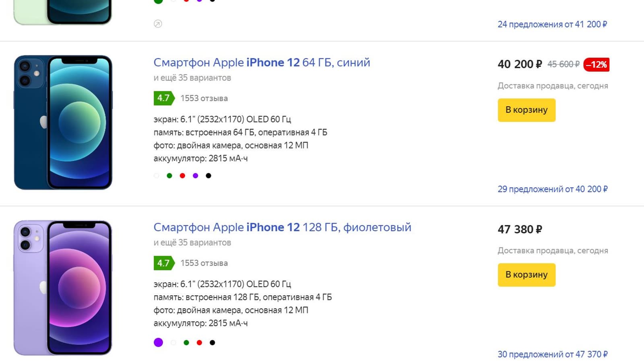
Task: Click the blue iPhone 12 product image
Action: [x=63, y=122]
